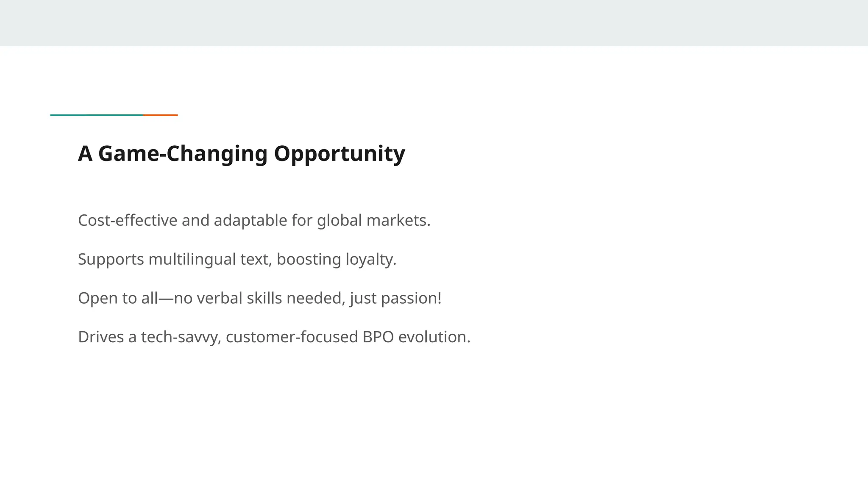Click the orange accent line segment
The width and height of the screenshot is (868, 488).
pyautogui.click(x=161, y=115)
